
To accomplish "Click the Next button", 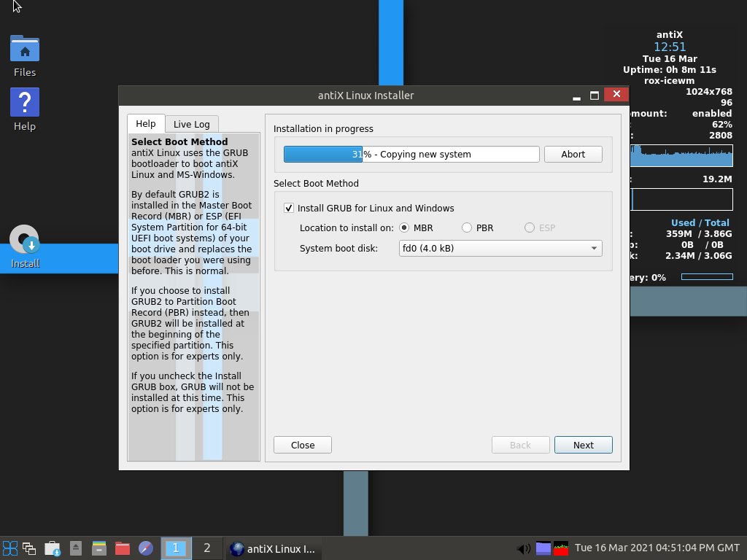I will click(583, 445).
